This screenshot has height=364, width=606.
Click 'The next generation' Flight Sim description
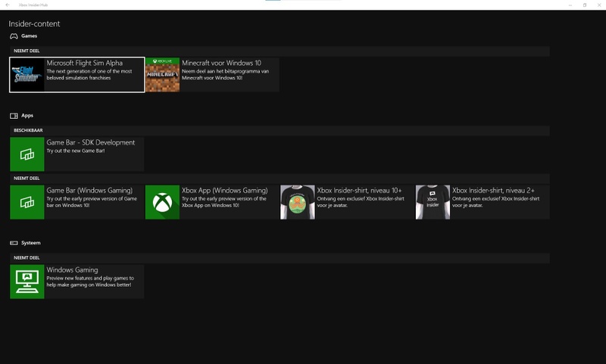[x=89, y=74]
